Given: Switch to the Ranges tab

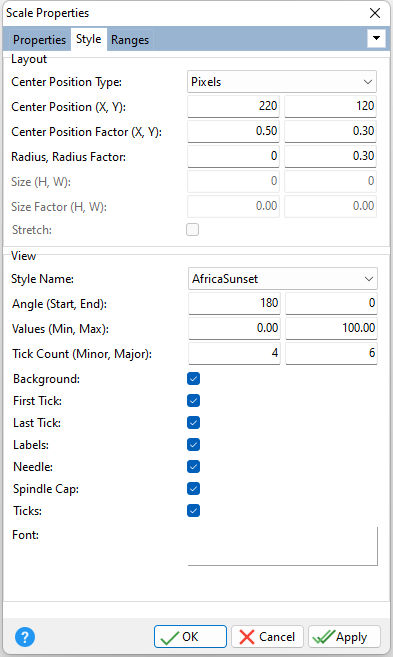Looking at the screenshot, I should coord(130,40).
